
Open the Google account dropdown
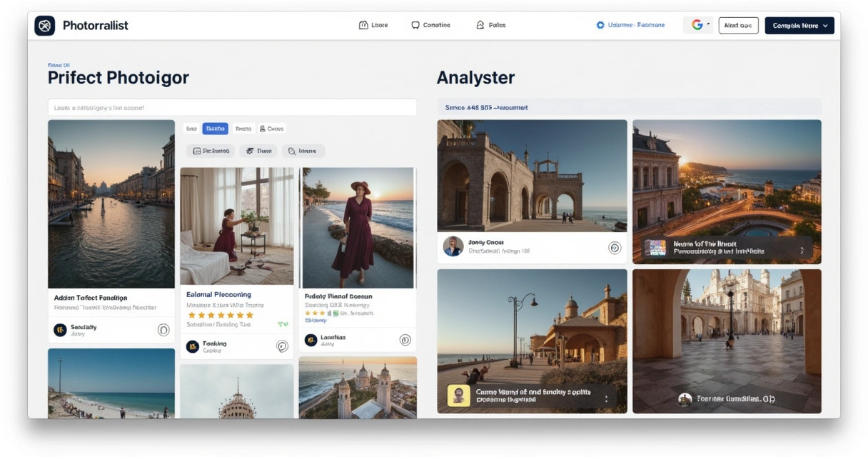pyautogui.click(x=698, y=25)
